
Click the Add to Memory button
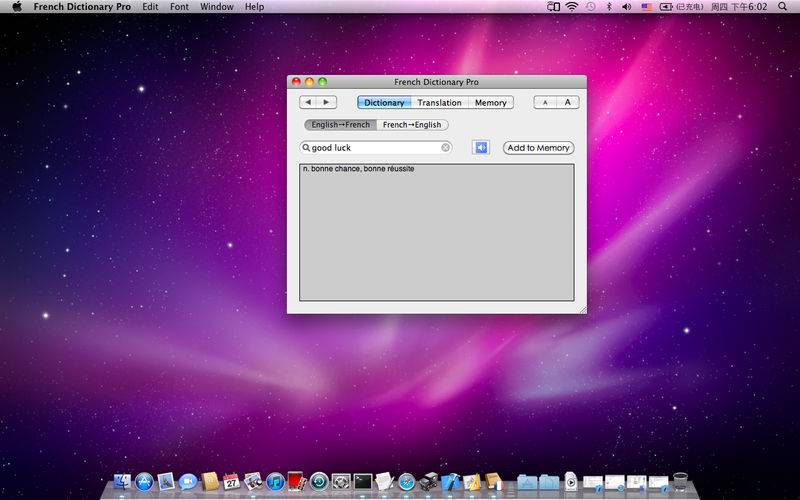click(x=538, y=147)
